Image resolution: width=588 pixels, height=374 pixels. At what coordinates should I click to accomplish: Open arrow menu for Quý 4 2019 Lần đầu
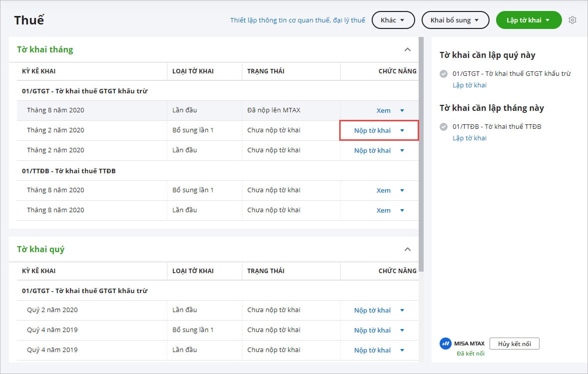[x=402, y=350]
